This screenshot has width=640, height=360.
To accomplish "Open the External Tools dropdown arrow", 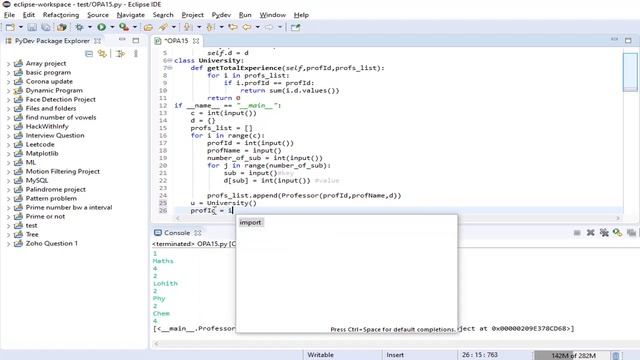I will coord(135,27).
